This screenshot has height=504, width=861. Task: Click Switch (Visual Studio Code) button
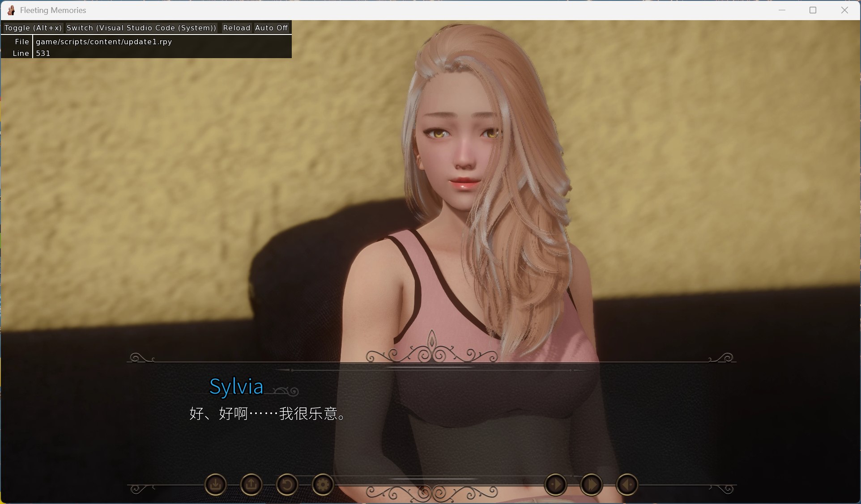click(x=141, y=28)
